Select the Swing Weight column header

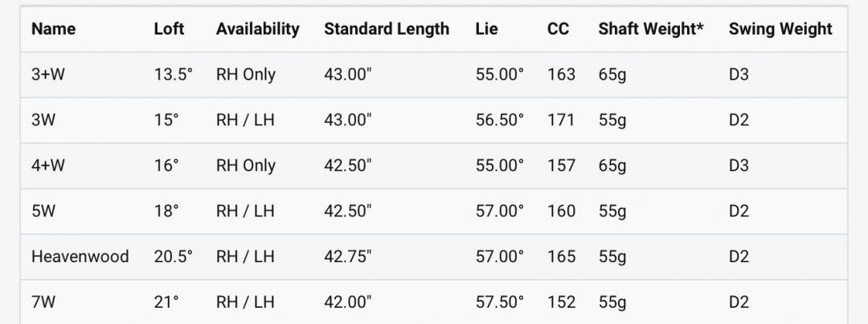(780, 29)
